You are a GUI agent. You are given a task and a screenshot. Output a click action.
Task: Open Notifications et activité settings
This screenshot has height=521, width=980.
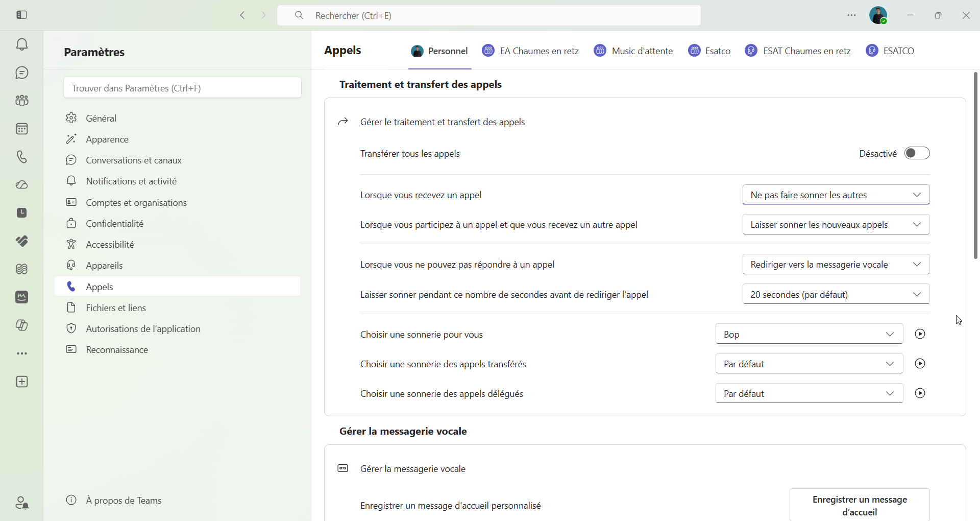pyautogui.click(x=178, y=181)
